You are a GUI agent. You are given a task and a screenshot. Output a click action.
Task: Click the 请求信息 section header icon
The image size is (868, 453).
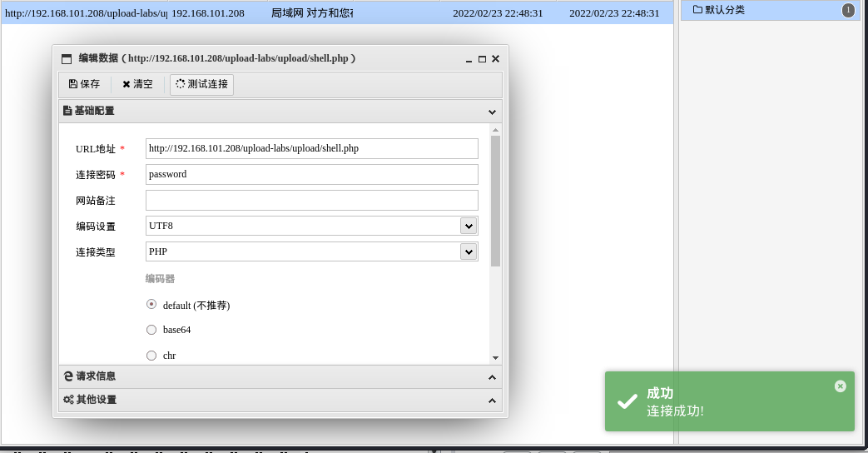(68, 376)
